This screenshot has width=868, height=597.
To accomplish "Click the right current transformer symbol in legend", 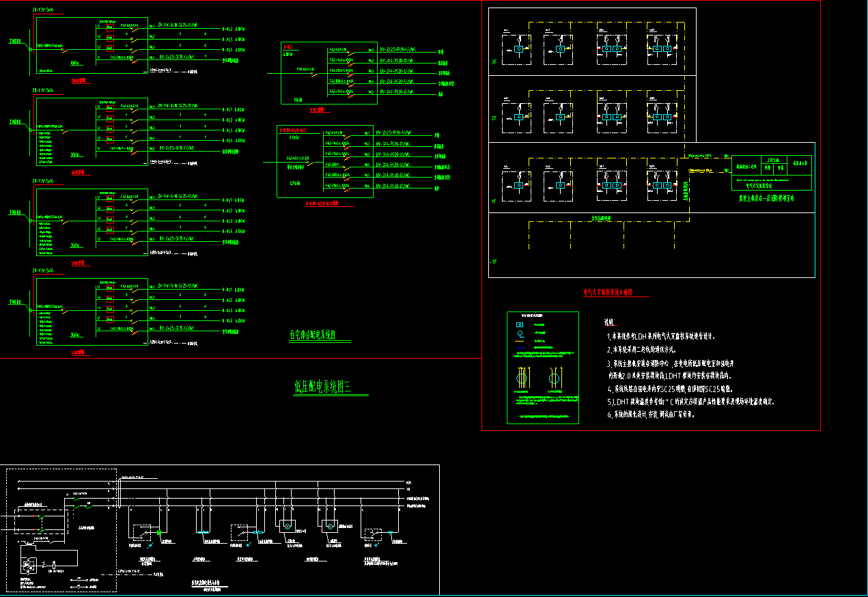I will coord(554,378).
